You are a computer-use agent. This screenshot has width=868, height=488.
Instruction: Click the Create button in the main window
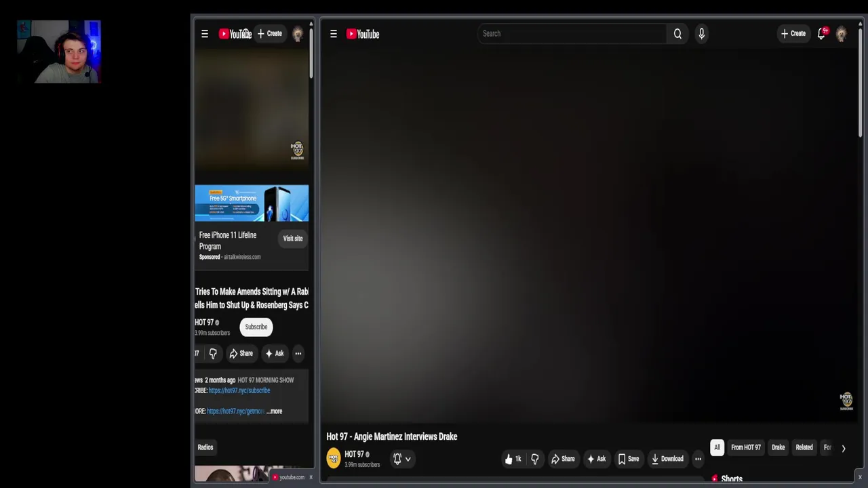tap(793, 33)
